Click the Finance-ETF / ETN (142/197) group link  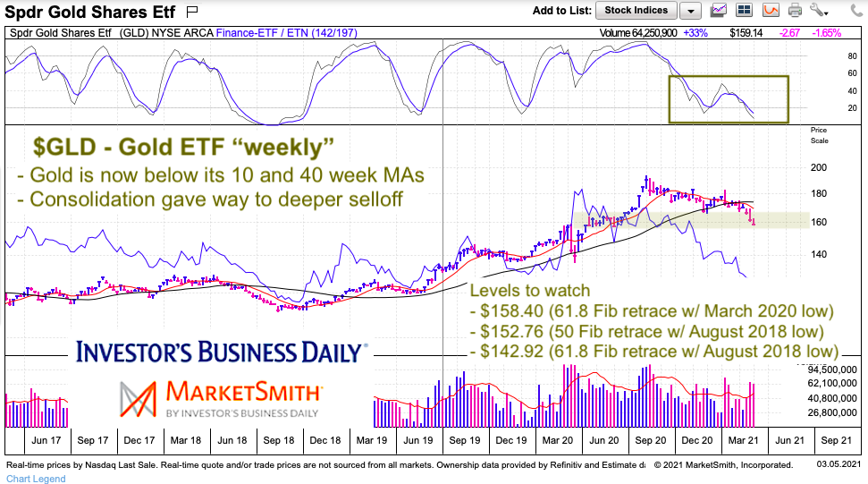(x=287, y=33)
